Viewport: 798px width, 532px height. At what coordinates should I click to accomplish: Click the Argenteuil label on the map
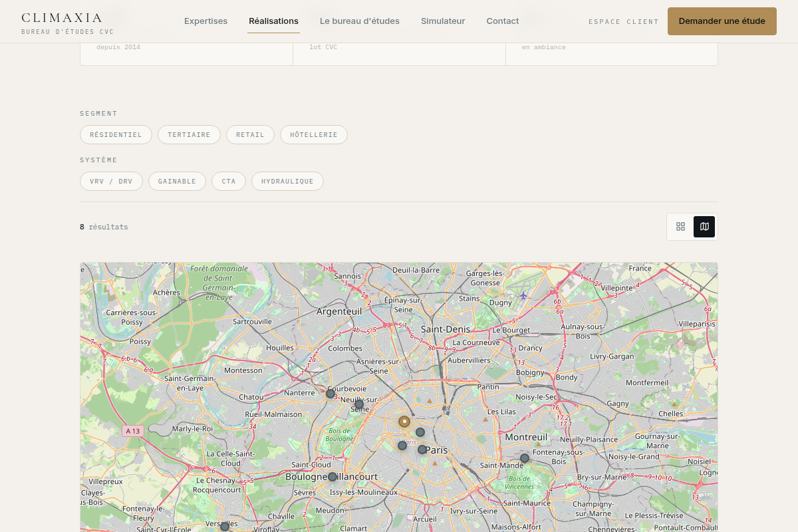tap(339, 311)
